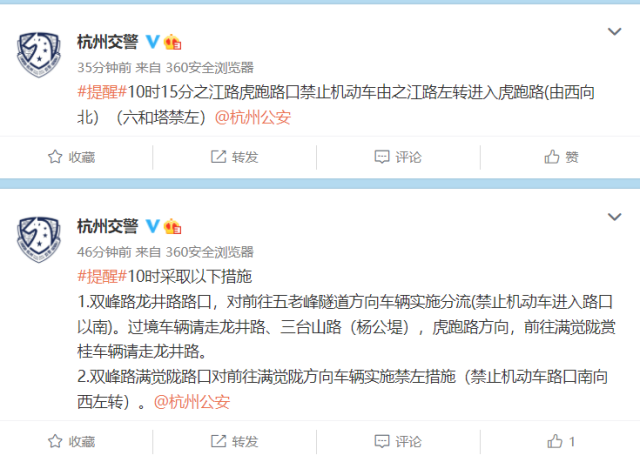Open comment bubble icon on second post
640x462 pixels.
(x=382, y=441)
